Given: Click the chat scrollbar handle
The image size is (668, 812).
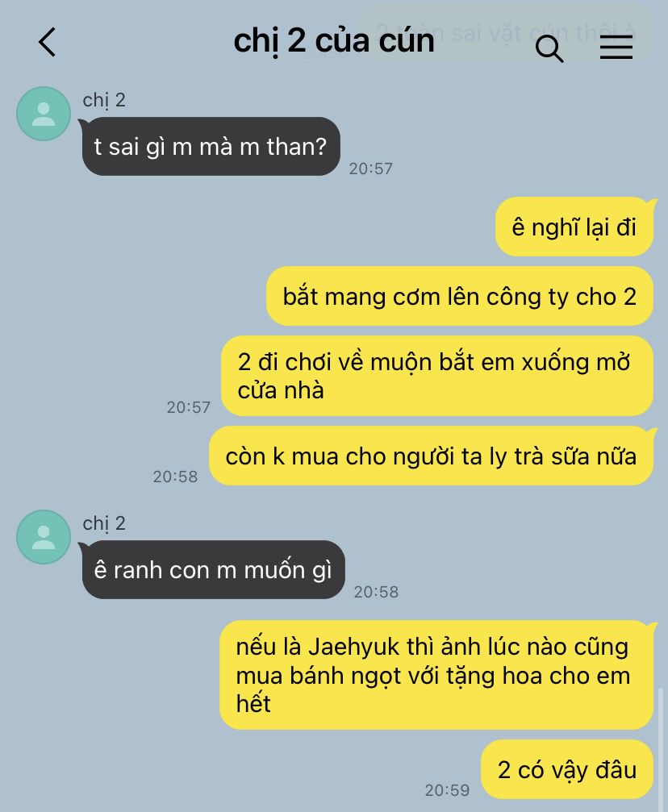Looking at the screenshot, I should (x=661, y=749).
